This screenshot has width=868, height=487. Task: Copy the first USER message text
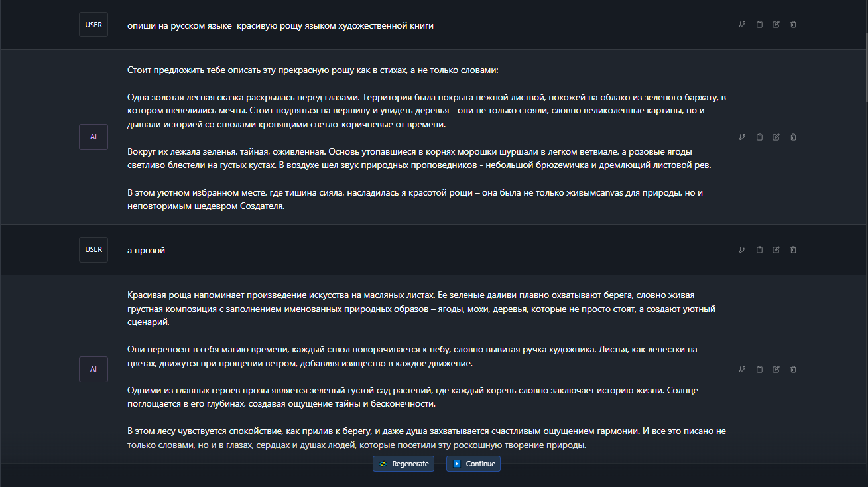tap(759, 25)
